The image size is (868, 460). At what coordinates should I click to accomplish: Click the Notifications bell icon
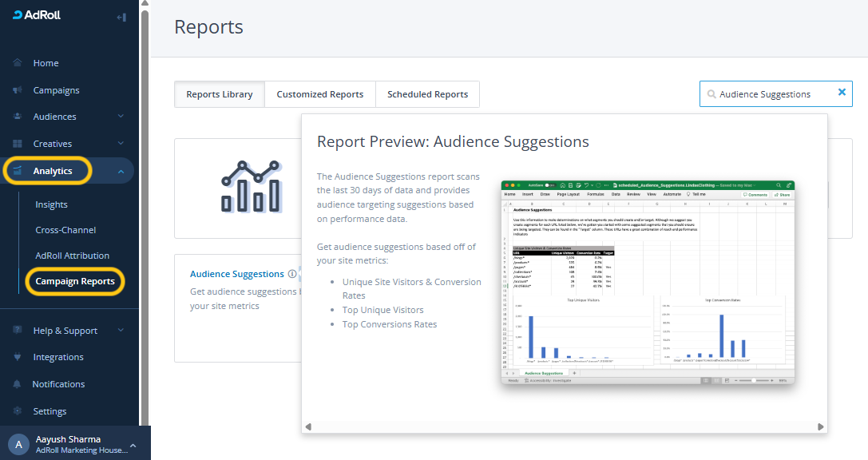(x=18, y=384)
